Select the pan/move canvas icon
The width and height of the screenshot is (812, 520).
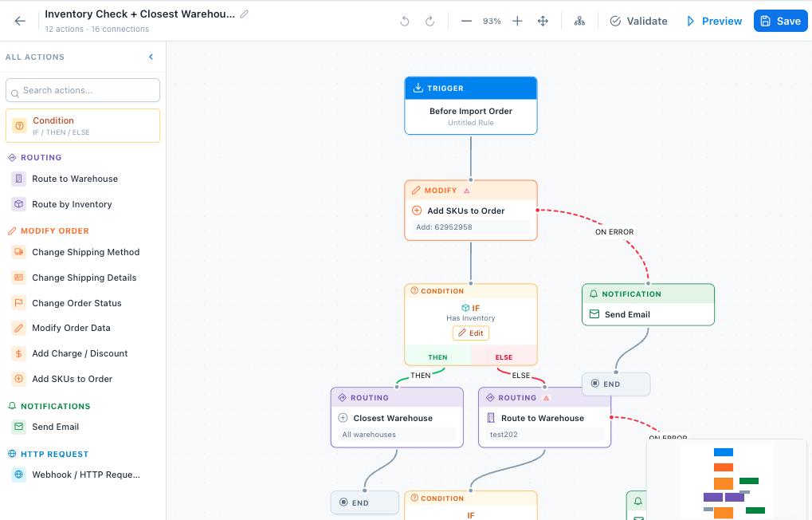coord(543,21)
